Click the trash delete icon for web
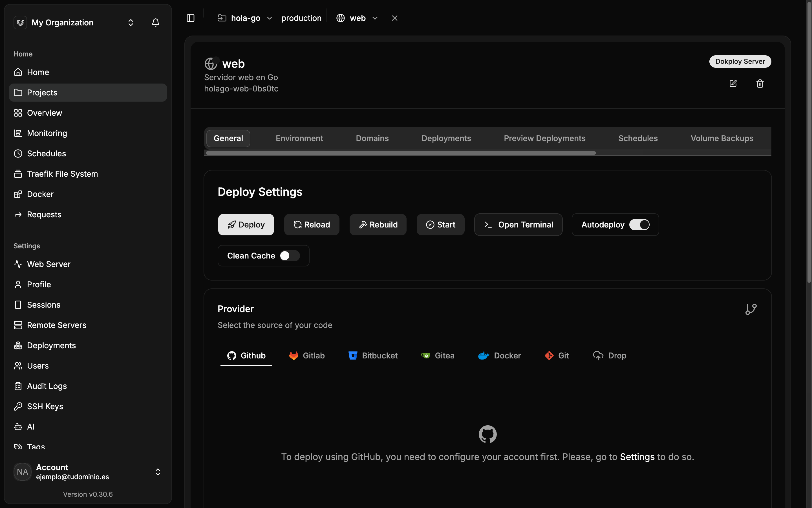This screenshot has height=508, width=812. coord(760,83)
